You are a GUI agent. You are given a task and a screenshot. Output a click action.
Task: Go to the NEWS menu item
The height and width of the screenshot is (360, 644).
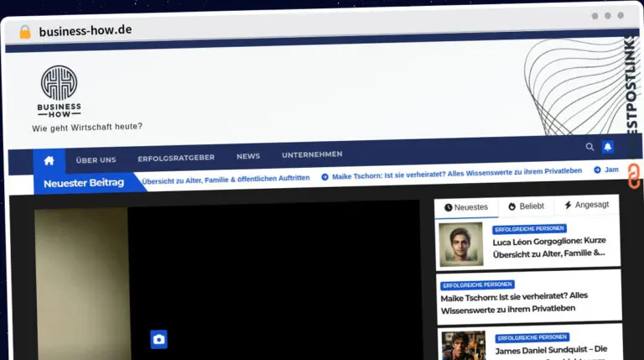click(x=248, y=156)
